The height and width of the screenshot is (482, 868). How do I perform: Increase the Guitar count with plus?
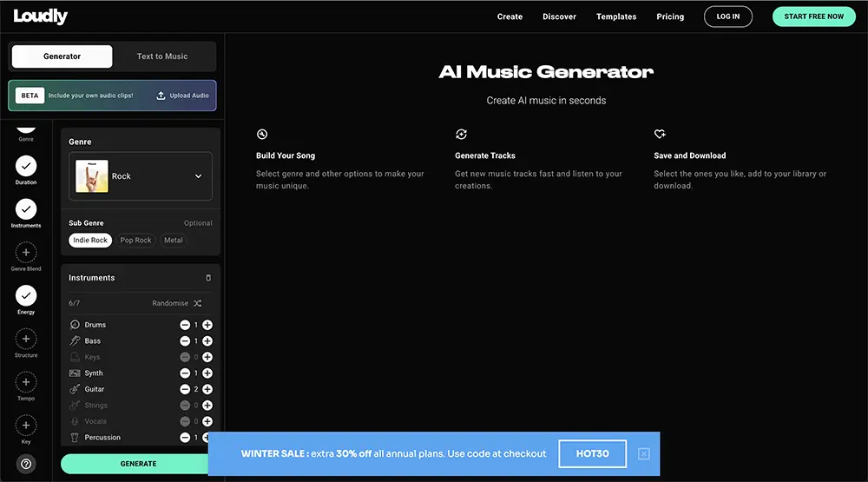[x=207, y=389]
